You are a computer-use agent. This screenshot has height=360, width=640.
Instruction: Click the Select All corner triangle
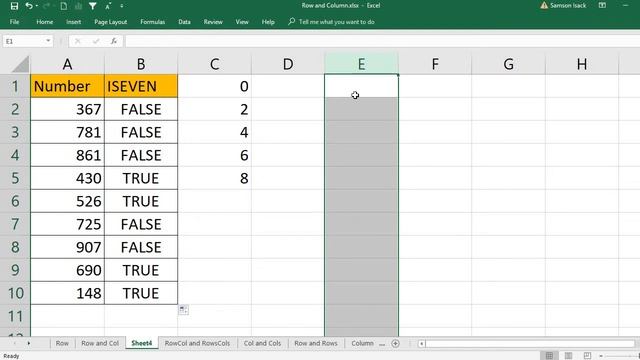(x=20, y=65)
